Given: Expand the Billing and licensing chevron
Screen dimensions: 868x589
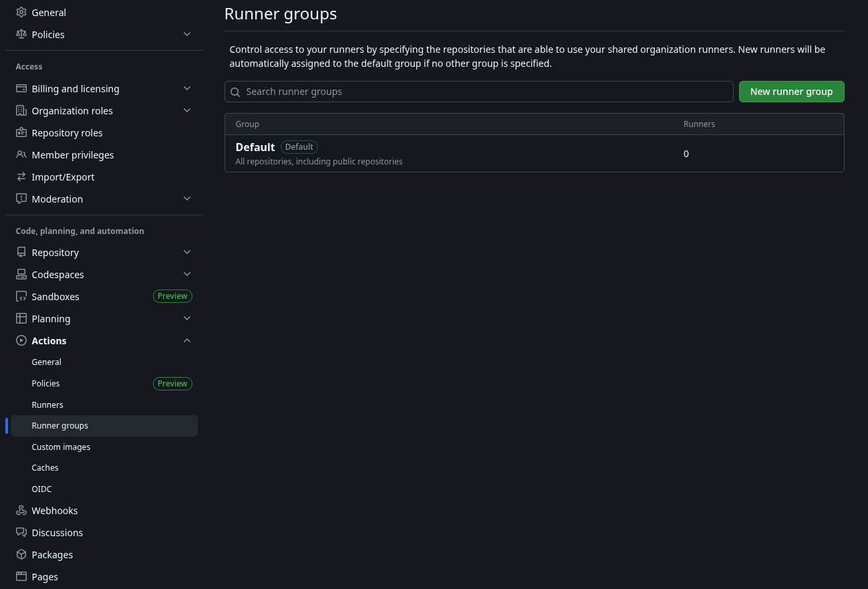Looking at the screenshot, I should coord(187,88).
